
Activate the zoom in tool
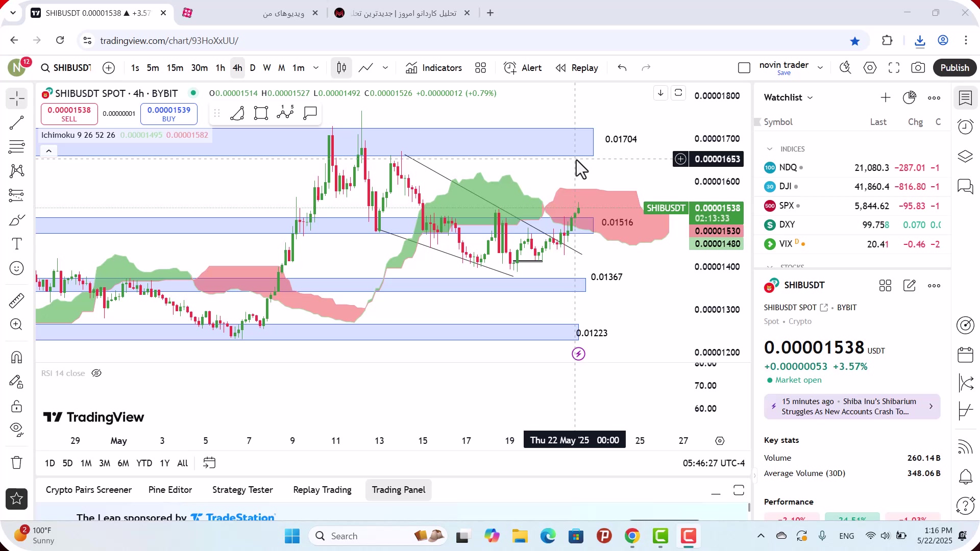[17, 324]
